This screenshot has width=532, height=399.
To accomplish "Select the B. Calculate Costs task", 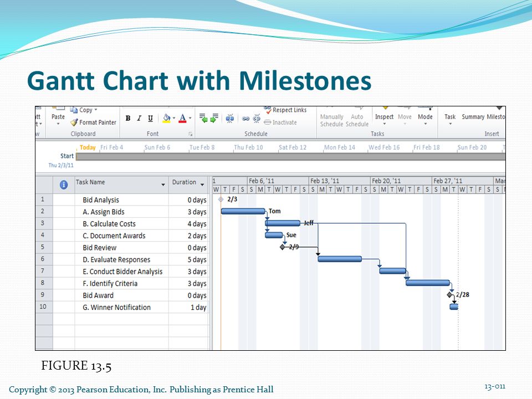I will pos(109,223).
